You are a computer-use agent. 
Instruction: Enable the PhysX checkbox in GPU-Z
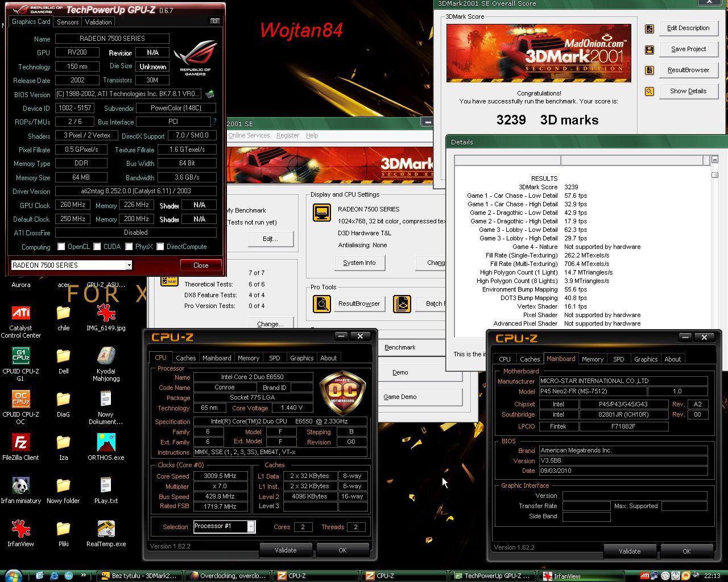(129, 247)
